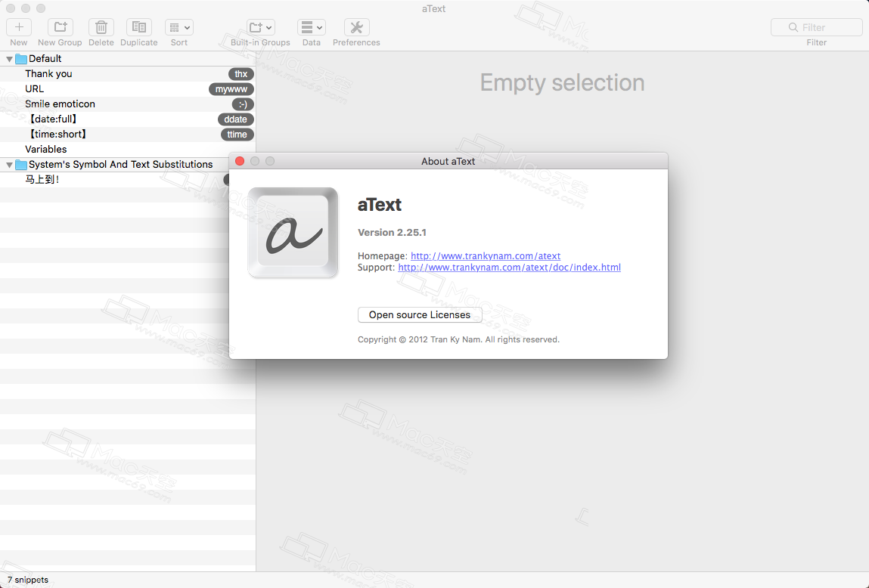The width and height of the screenshot is (869, 588).
Task: Open the aText Homepage link
Action: 486,255
